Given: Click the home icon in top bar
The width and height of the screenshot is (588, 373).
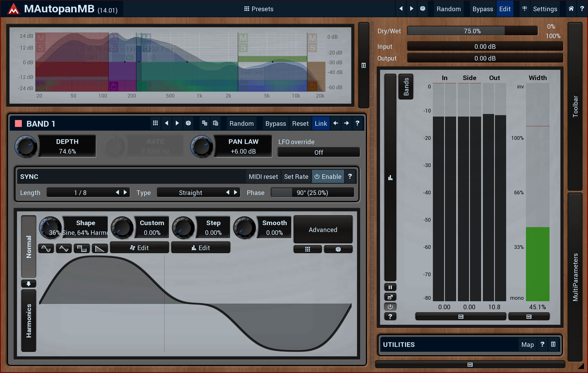Looking at the screenshot, I should click(x=571, y=9).
